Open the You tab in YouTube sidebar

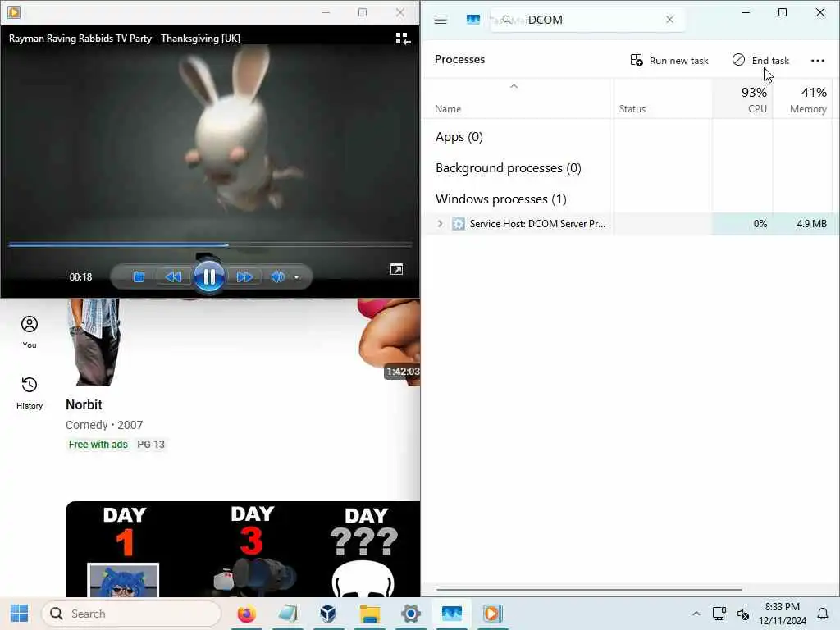point(30,332)
